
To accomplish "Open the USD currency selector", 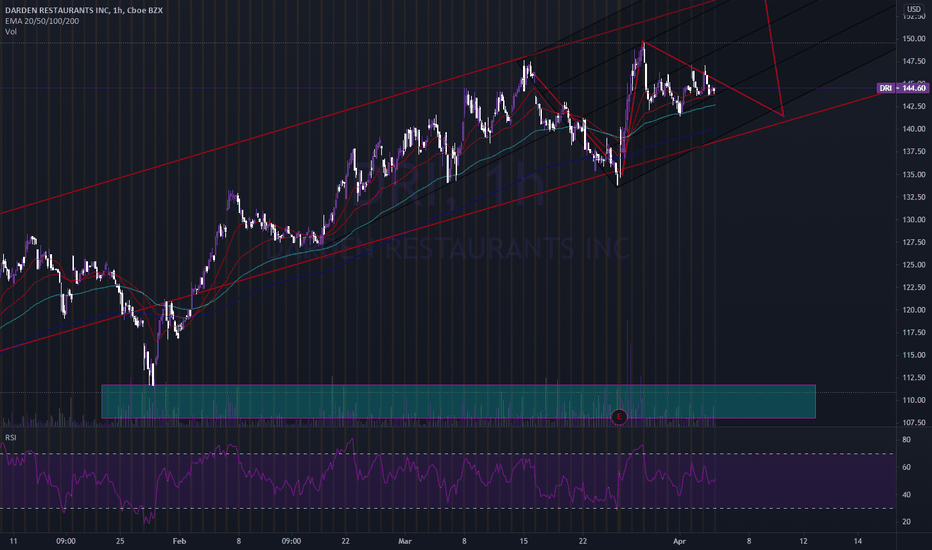I will point(913,9).
